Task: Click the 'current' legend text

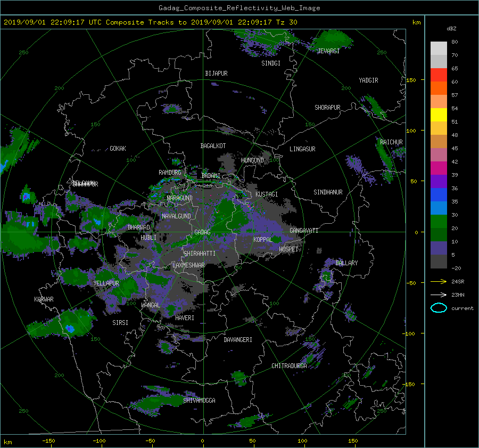Action: click(462, 308)
